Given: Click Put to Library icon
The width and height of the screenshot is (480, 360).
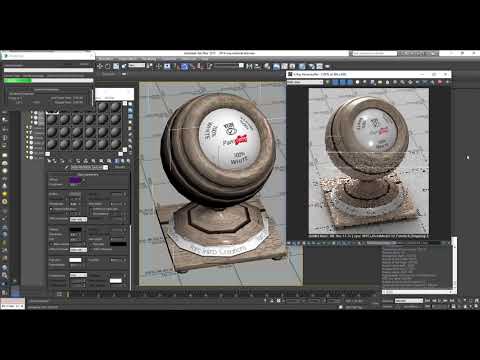Looking at the screenshot, I should 93,161.
